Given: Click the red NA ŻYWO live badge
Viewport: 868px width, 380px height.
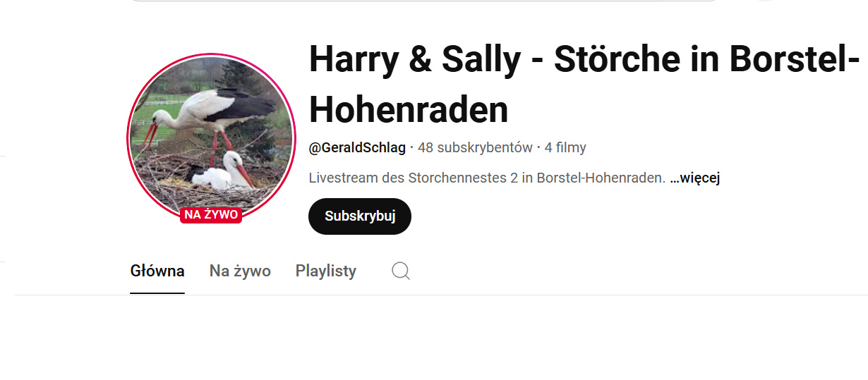Looking at the screenshot, I should (211, 214).
